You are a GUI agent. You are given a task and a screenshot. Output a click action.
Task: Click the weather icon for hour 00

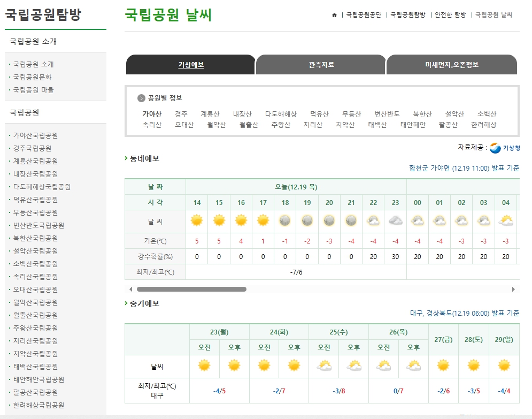pos(418,221)
